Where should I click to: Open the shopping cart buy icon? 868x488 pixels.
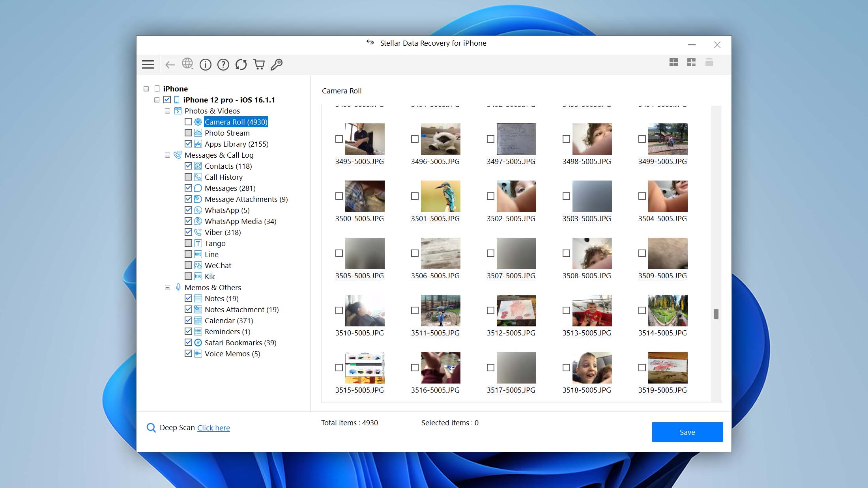(259, 64)
